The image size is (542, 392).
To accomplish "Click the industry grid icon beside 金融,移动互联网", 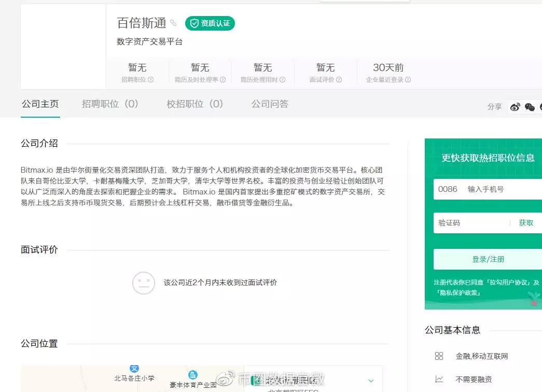I will coord(439,356).
